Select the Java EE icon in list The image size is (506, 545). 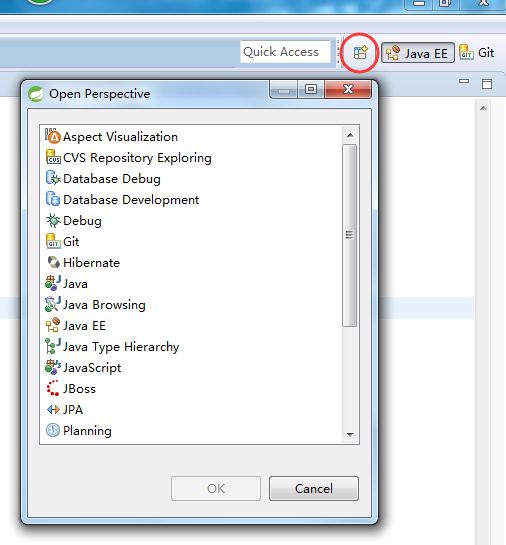53,325
